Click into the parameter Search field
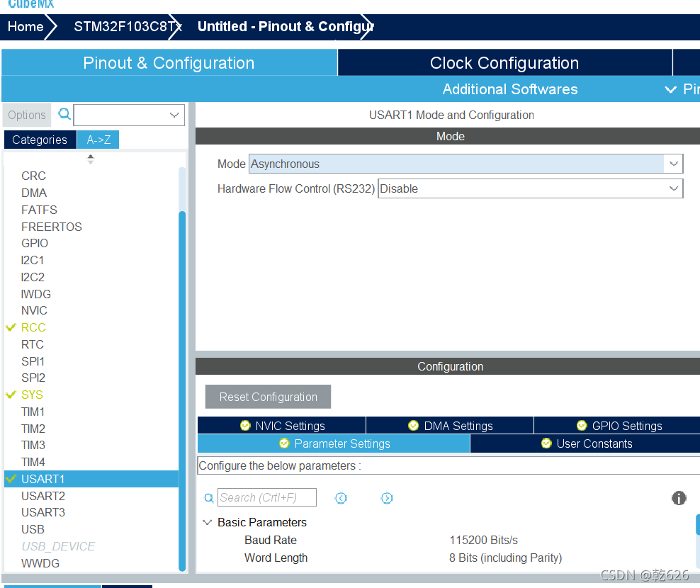This screenshot has width=700, height=588. tap(267, 497)
